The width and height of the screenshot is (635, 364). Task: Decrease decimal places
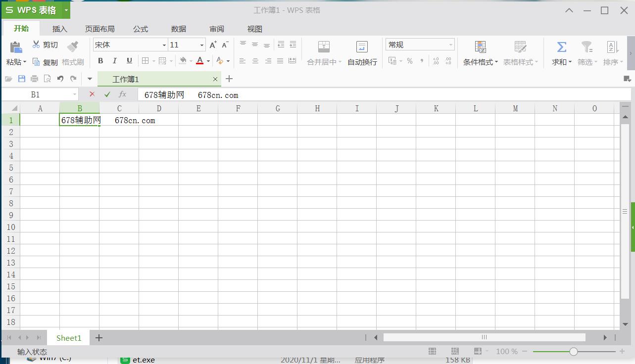click(448, 61)
